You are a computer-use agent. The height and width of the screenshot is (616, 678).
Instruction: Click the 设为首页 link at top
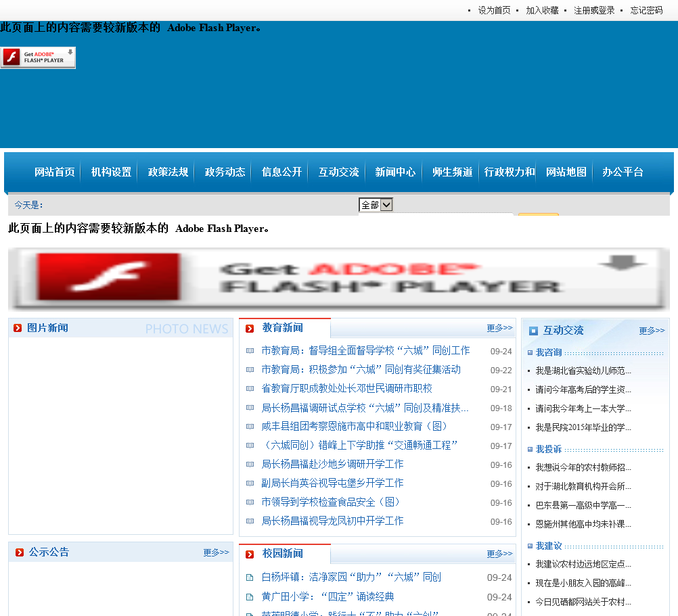click(x=494, y=10)
